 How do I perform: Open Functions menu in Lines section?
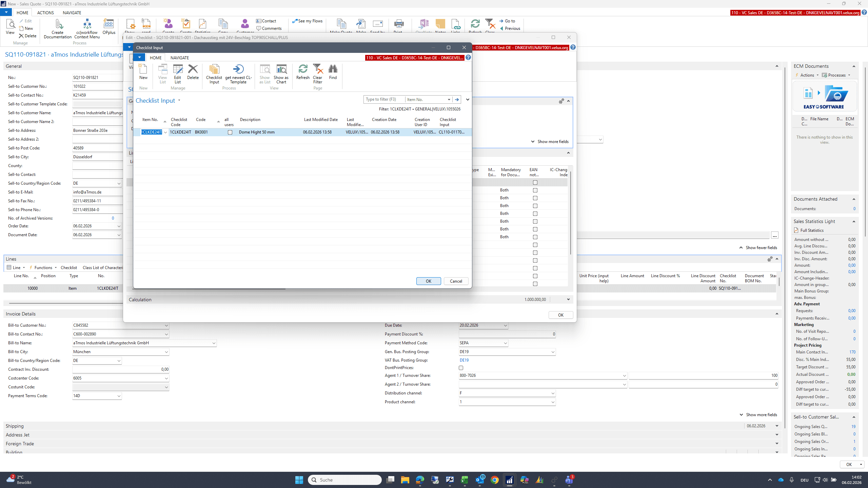pos(43,268)
